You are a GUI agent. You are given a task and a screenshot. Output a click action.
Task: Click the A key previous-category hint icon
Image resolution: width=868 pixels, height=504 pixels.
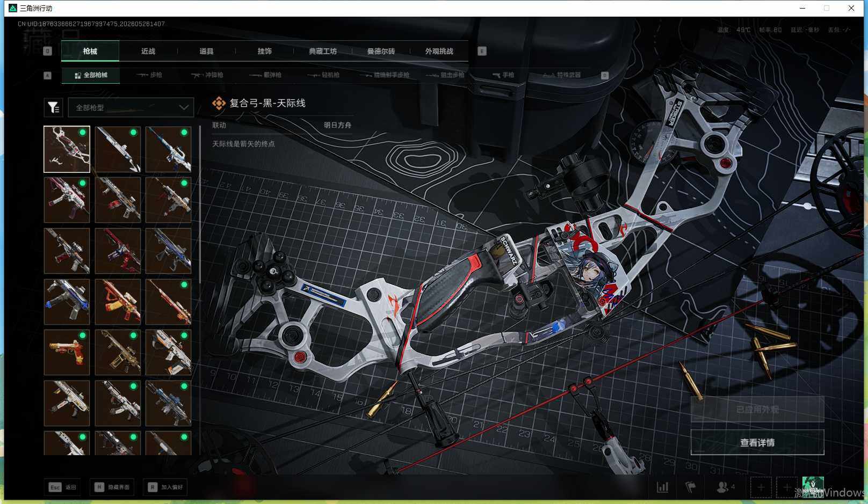[x=47, y=75]
